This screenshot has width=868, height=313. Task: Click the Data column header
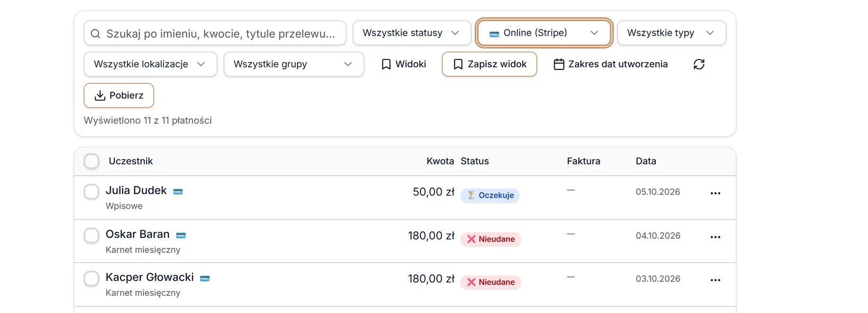click(646, 161)
